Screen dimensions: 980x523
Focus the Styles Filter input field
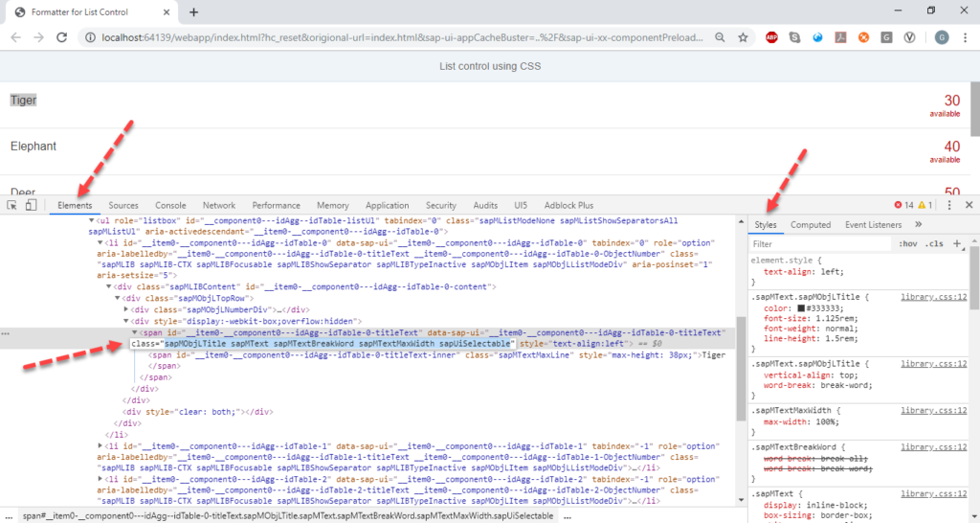820,244
